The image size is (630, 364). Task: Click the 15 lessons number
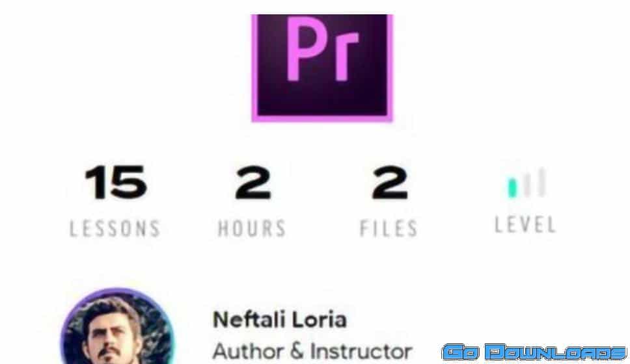[116, 183]
